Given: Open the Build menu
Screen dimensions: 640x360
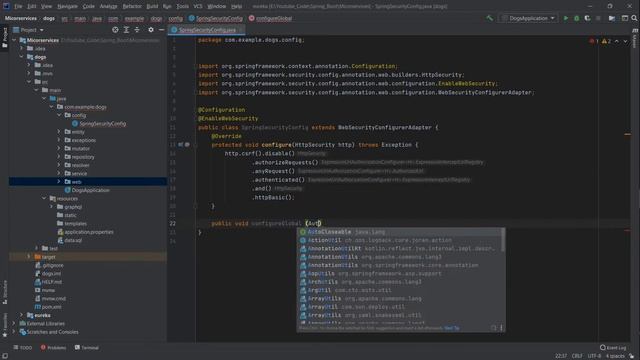Looking at the screenshot, I should pyautogui.click(x=152, y=6).
